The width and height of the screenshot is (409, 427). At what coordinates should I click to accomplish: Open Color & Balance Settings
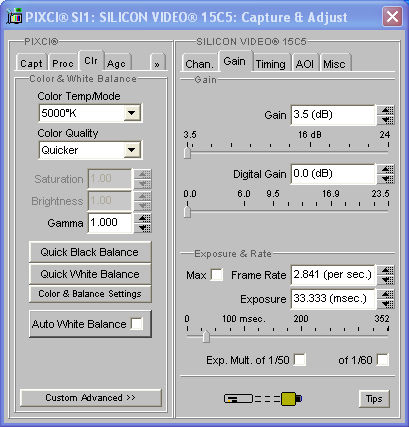coord(90,294)
